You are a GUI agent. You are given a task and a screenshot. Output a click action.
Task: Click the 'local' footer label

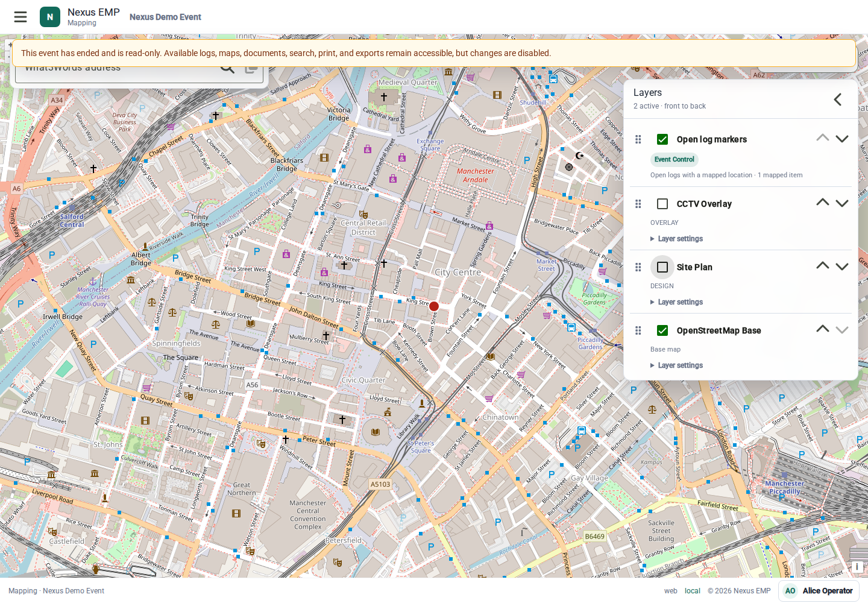(693, 591)
